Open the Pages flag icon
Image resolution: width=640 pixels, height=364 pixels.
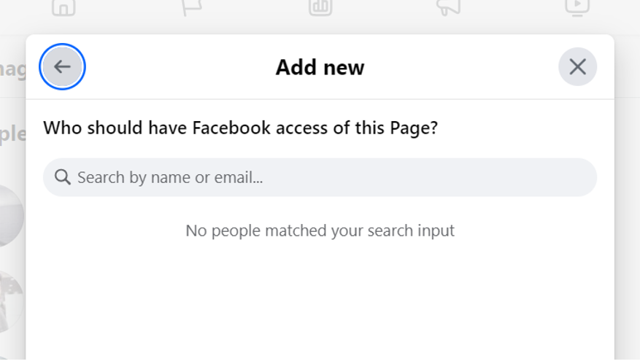click(192, 7)
